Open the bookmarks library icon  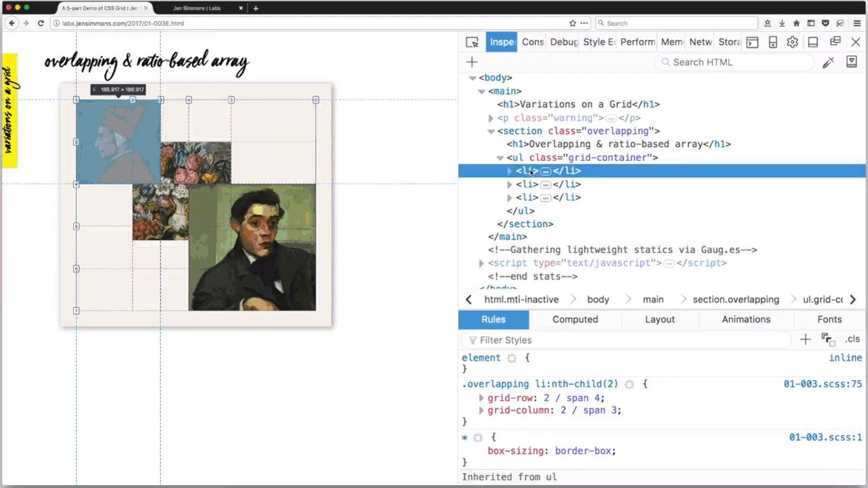pos(767,23)
